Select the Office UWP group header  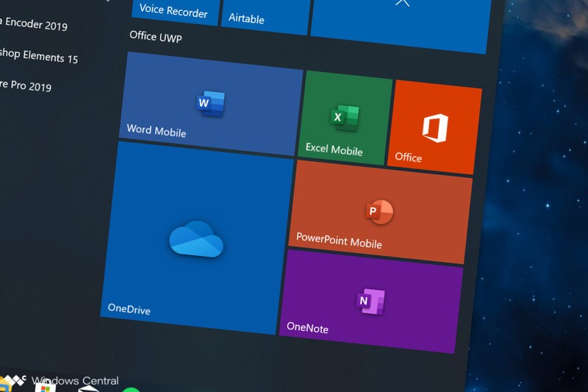[156, 37]
